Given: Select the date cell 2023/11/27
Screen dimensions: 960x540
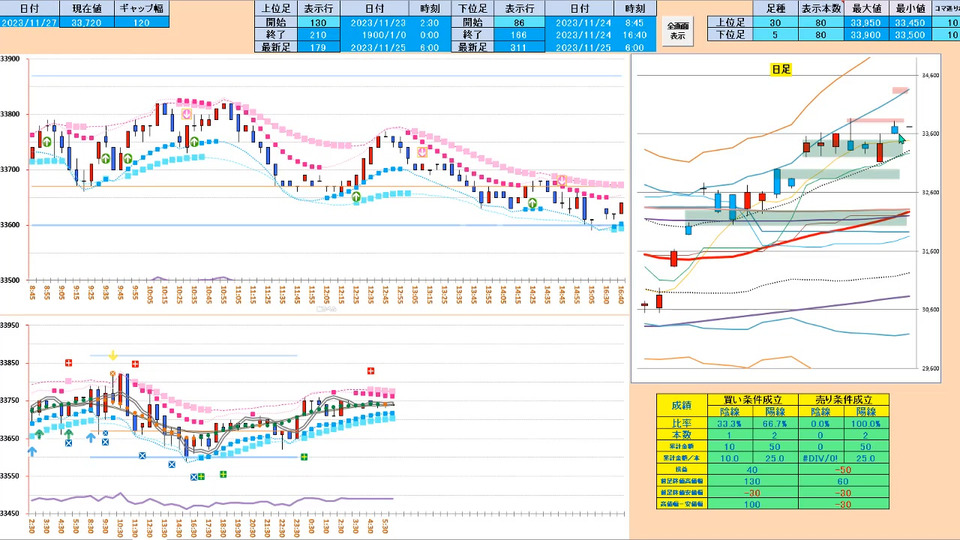Looking at the screenshot, I should tap(29, 23).
